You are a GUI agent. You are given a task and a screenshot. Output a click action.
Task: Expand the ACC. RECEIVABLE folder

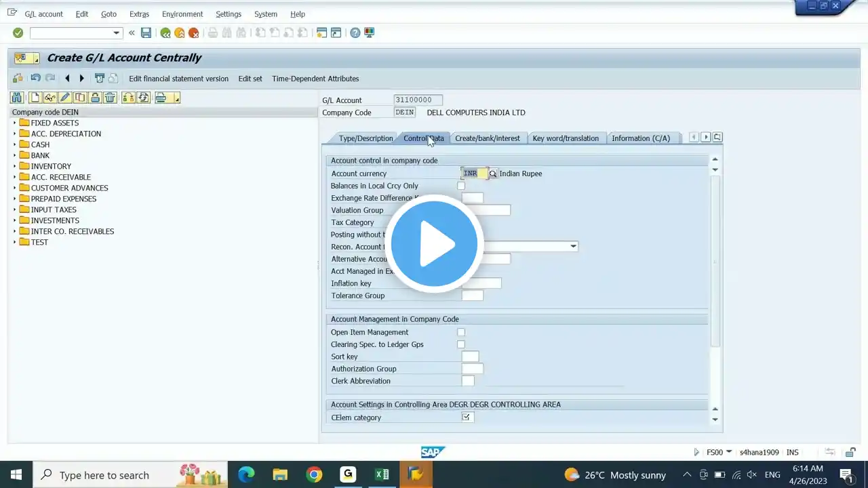tap(14, 177)
